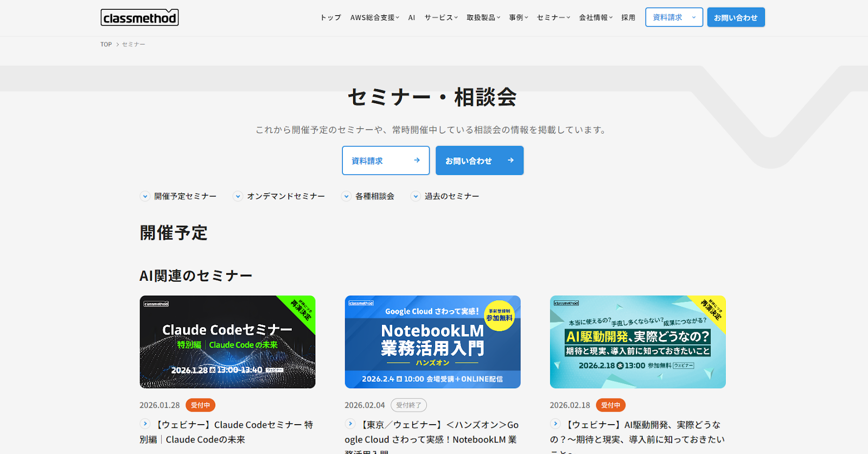The height and width of the screenshot is (454, 868).
Task: Jump to オンデマンドセミナー section
Action: coord(279,196)
